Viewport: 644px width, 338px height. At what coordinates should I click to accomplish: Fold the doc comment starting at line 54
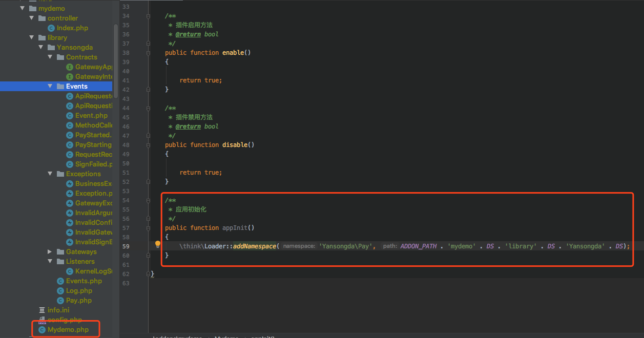point(148,200)
